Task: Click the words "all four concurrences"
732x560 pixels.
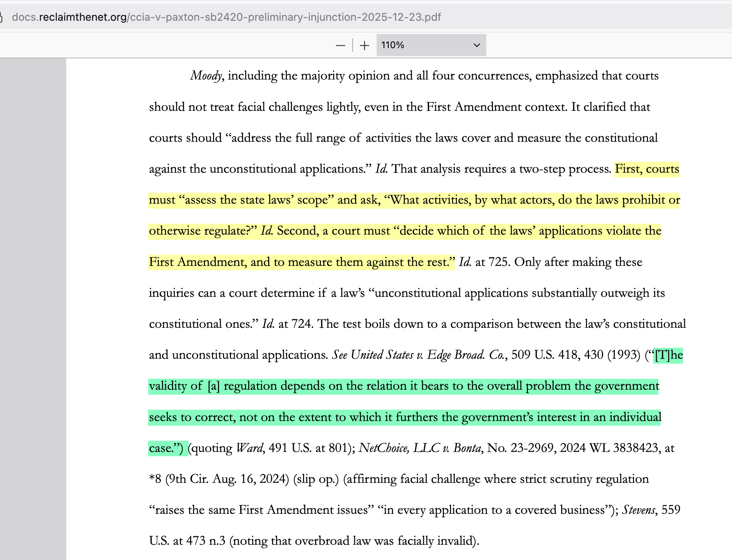Action: (473, 76)
